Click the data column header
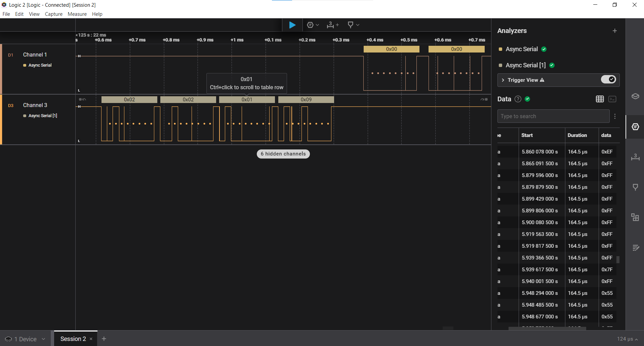This screenshot has height=346, width=644. click(606, 135)
